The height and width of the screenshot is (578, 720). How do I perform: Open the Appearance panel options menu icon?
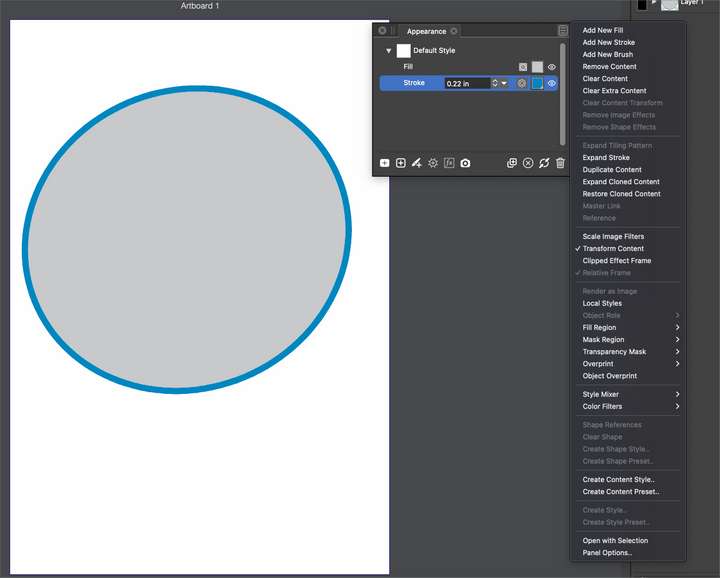pyautogui.click(x=563, y=31)
